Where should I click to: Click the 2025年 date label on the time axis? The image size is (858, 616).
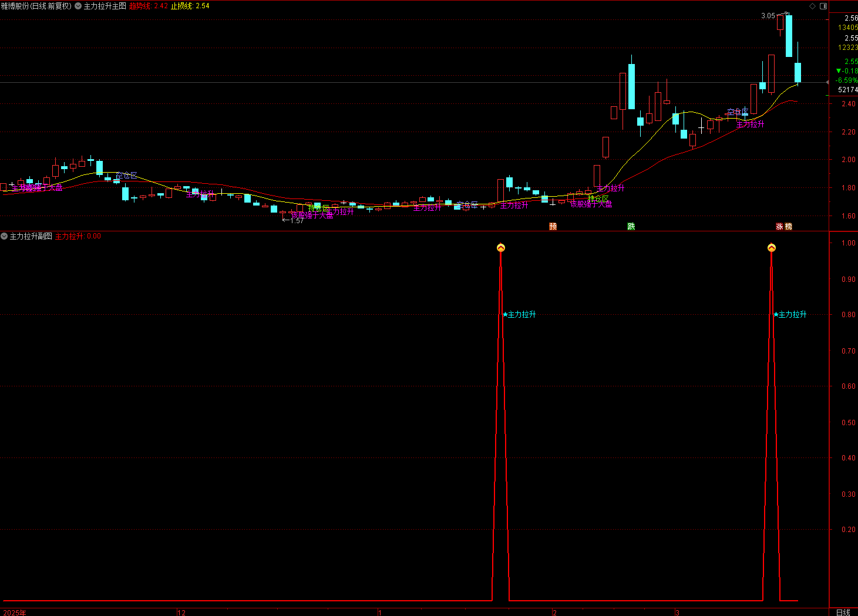(x=14, y=612)
